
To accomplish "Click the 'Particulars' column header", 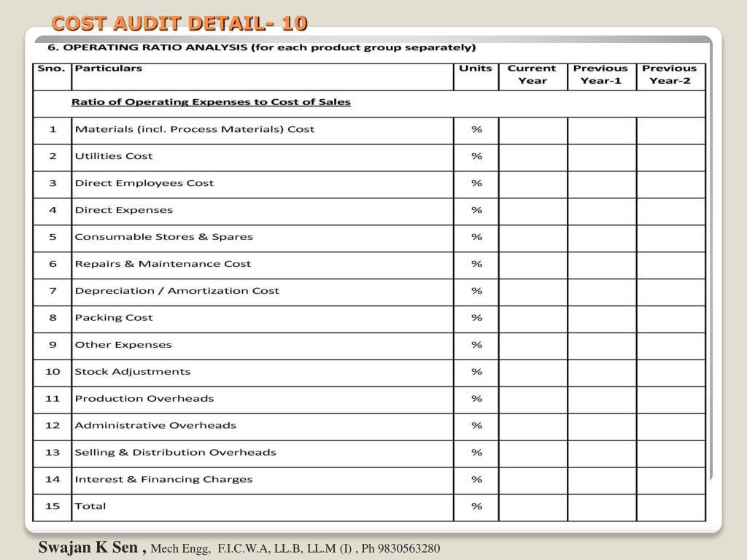I will [109, 69].
